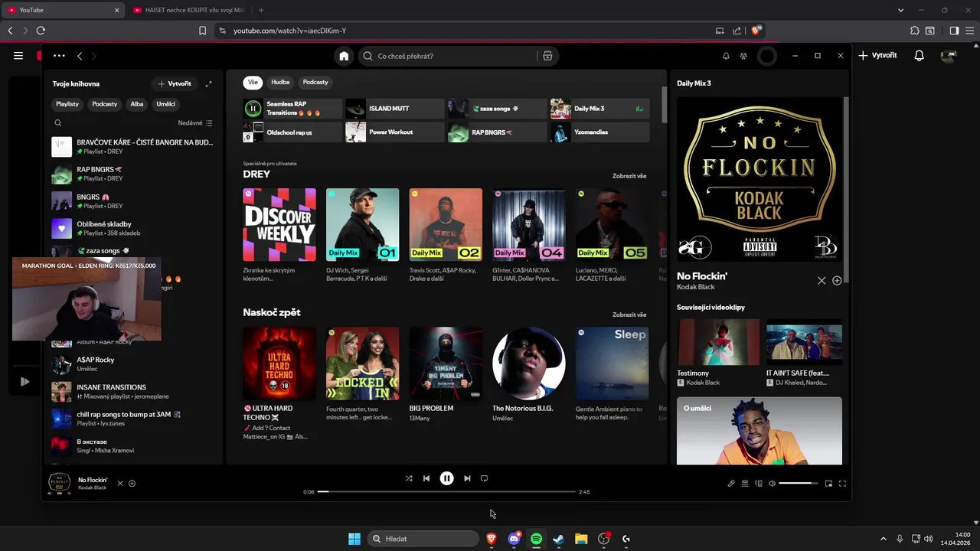Show all in Naskoč zpět section
This screenshot has width=980, height=551.
click(x=629, y=315)
